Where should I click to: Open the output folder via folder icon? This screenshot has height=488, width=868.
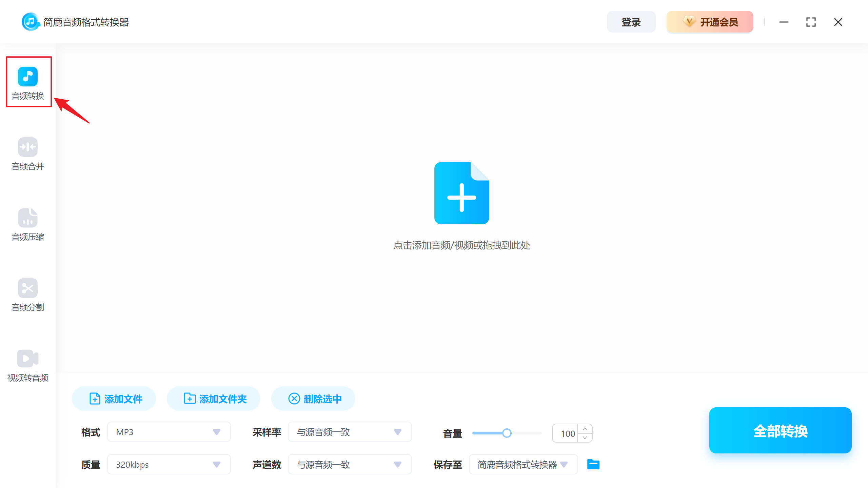(593, 464)
